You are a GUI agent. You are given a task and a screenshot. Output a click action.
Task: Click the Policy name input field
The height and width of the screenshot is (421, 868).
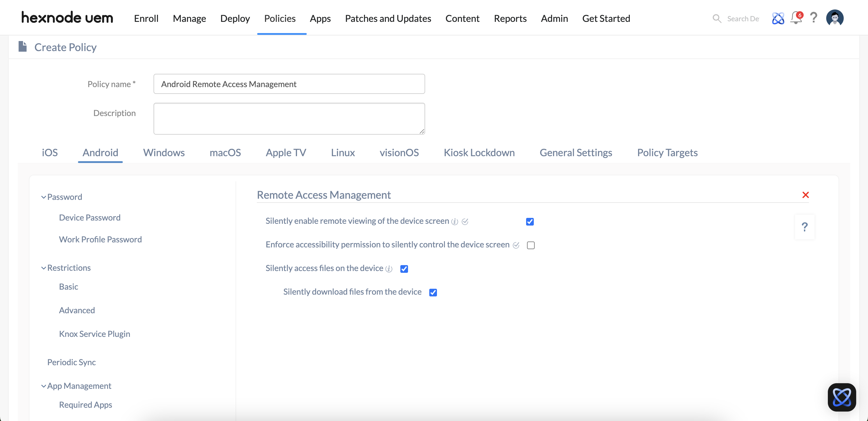click(289, 84)
